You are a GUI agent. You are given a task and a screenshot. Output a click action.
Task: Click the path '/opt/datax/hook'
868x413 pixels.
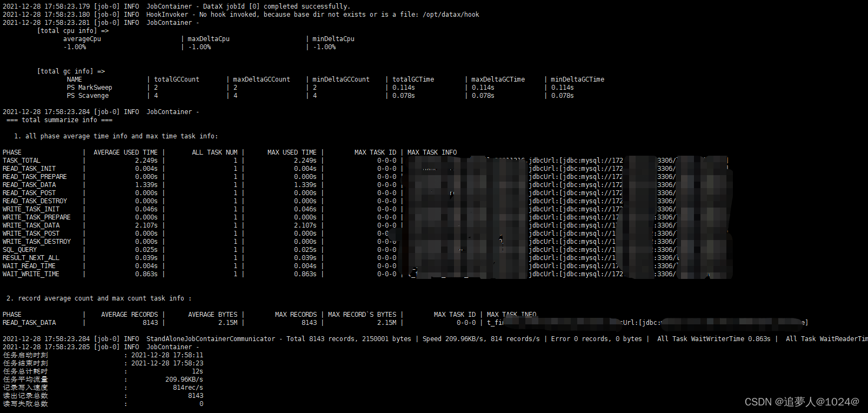tap(451, 15)
